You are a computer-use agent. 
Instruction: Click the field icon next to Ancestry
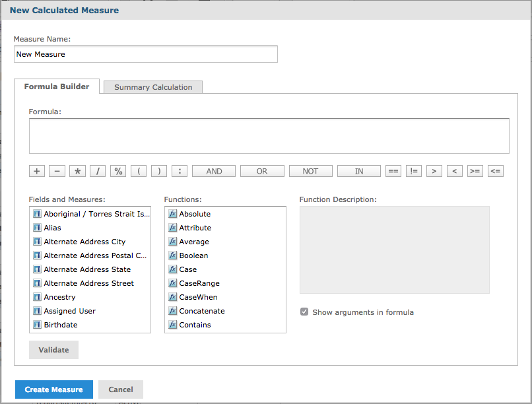pyautogui.click(x=38, y=297)
